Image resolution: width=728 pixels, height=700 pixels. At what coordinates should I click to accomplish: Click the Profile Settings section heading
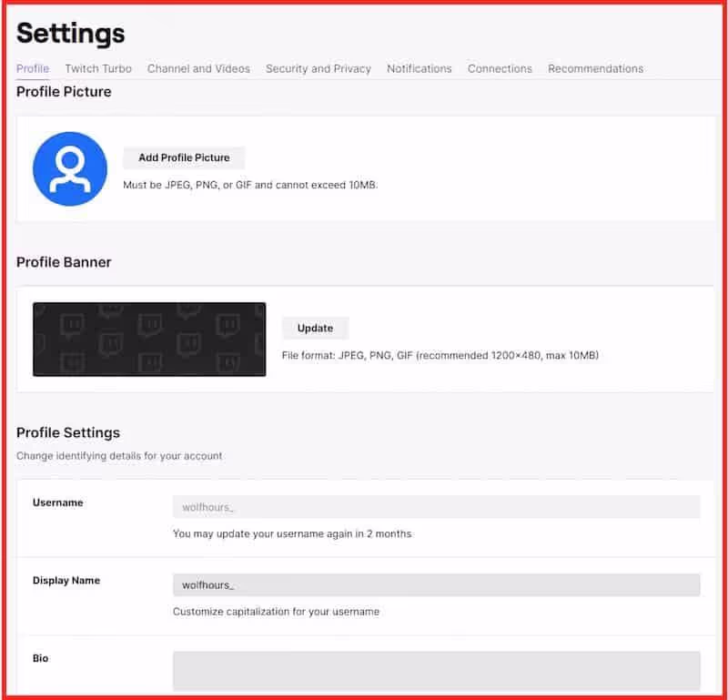pos(68,433)
